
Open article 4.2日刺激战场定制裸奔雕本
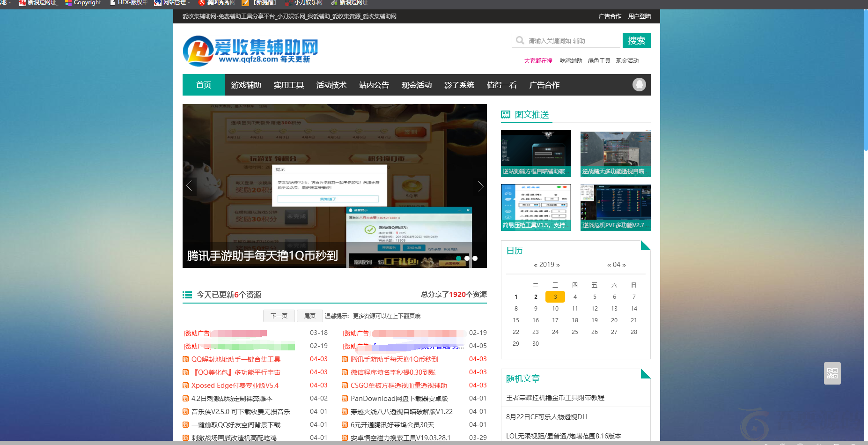(232, 399)
